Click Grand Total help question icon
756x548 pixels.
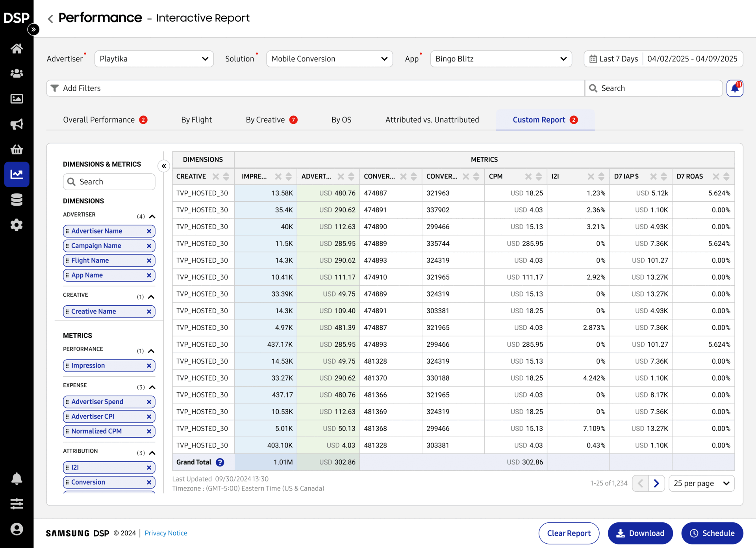coord(220,462)
